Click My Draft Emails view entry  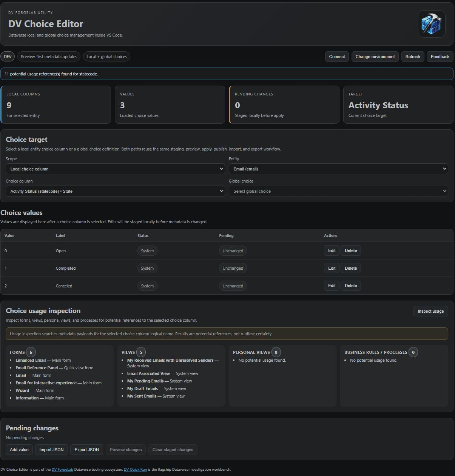click(x=157, y=388)
